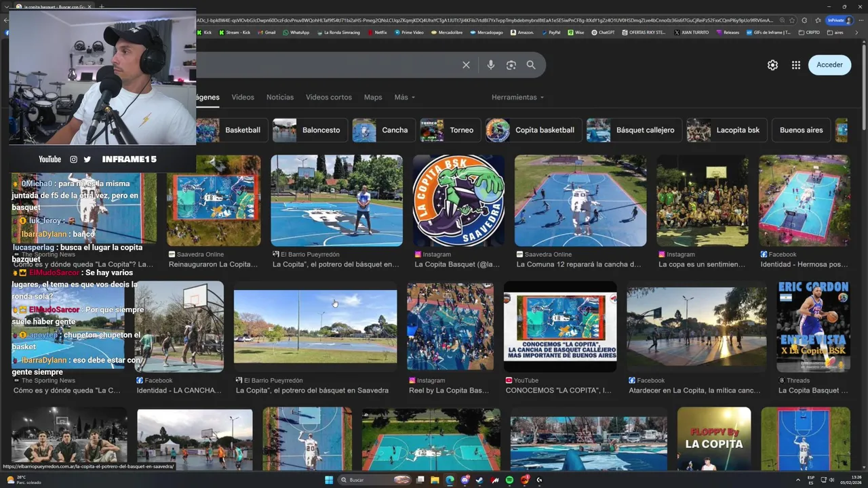This screenshot has height=488, width=868.
Task: Open a new browser tab with plus button
Action: [x=101, y=6]
